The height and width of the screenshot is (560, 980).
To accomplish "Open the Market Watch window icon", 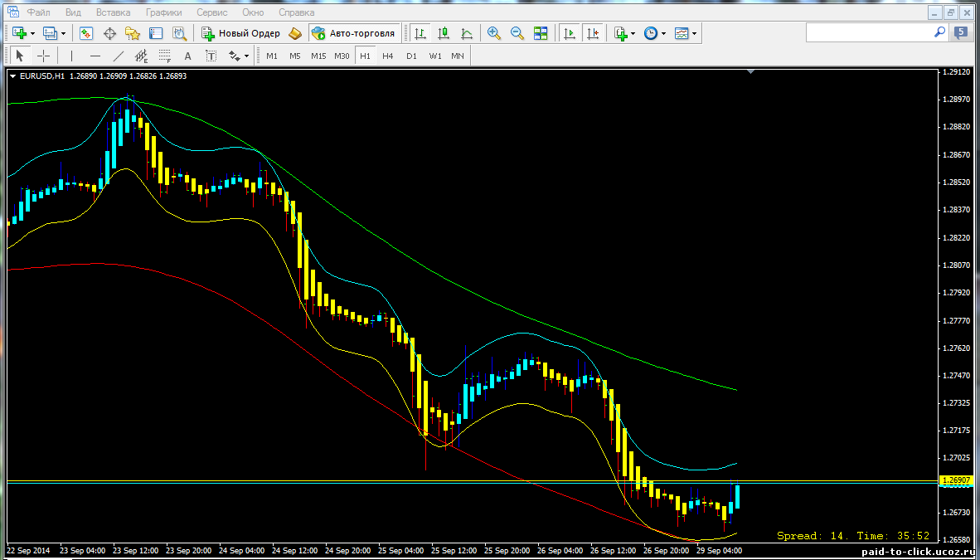I will coord(86,33).
